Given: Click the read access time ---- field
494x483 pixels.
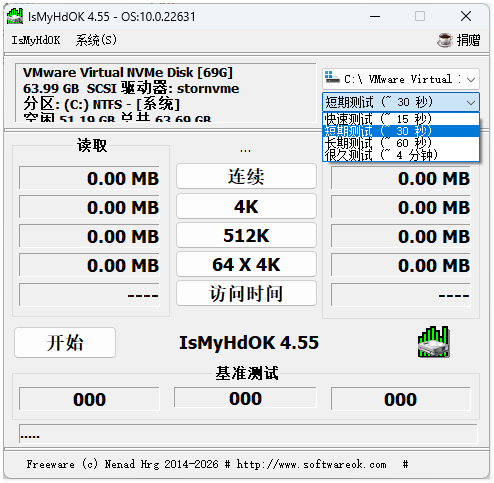Looking at the screenshot, I should 89,295.
